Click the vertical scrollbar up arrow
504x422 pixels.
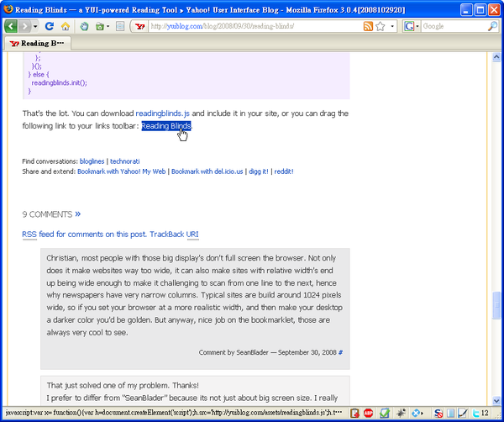coord(496,57)
